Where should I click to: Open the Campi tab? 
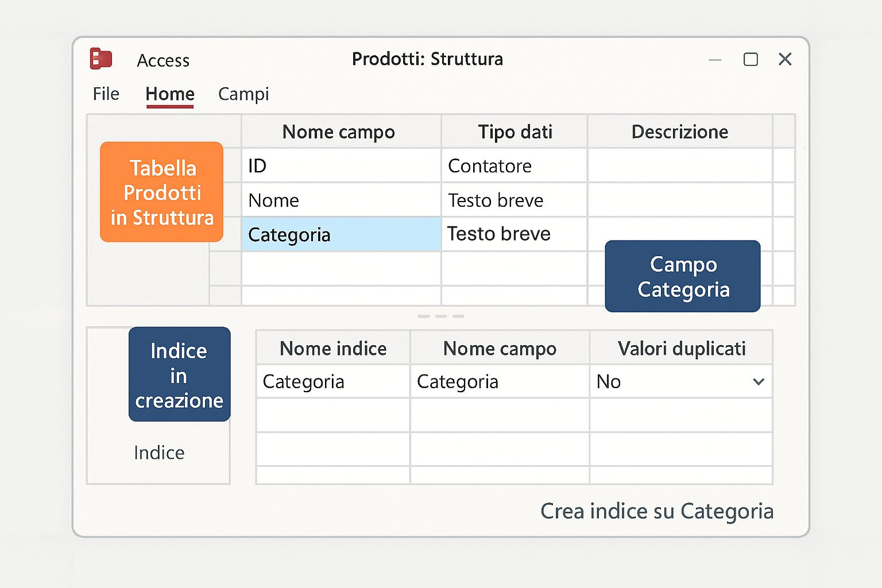pyautogui.click(x=243, y=94)
